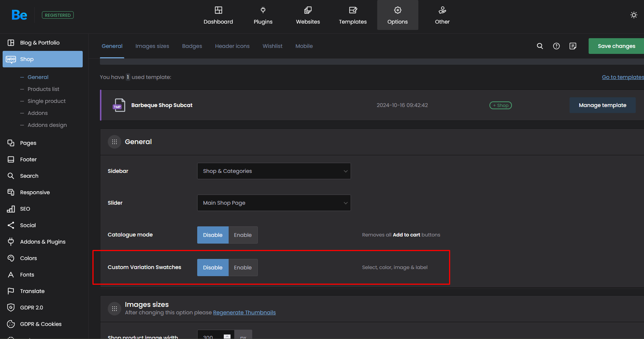The width and height of the screenshot is (644, 339).
Task: Switch to the Wishlist tab
Action: coord(272,46)
